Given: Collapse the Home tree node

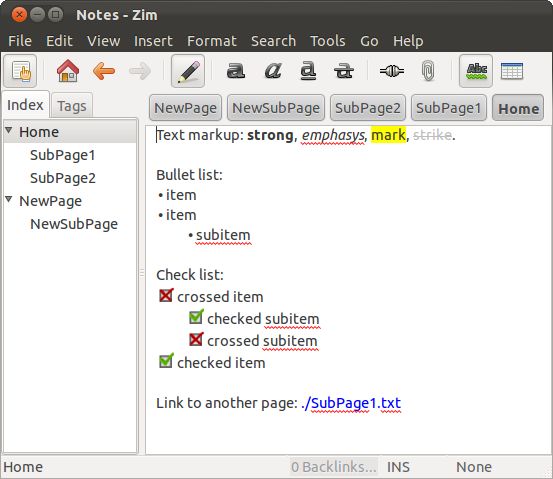Looking at the screenshot, I should (9, 131).
